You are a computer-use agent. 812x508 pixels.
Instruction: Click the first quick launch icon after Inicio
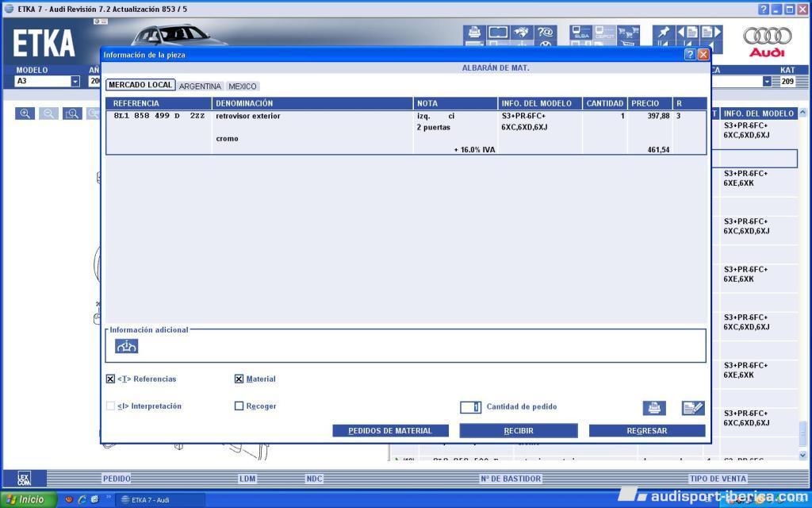coord(69,500)
